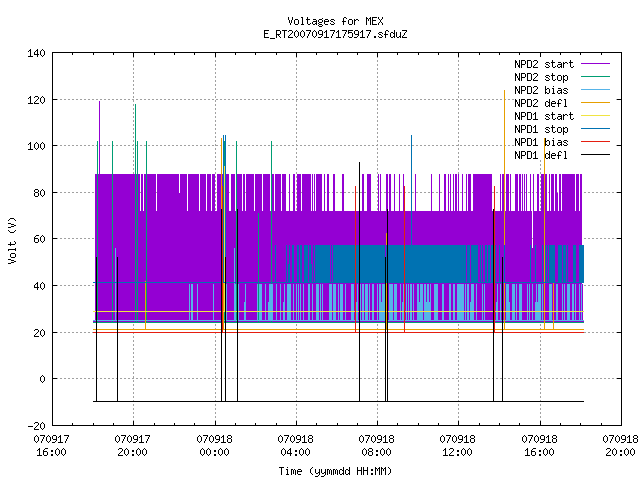The width and height of the screenshot is (640, 480).
Task: Click the x-axis tick '070917 16:00'
Action: tap(51, 446)
